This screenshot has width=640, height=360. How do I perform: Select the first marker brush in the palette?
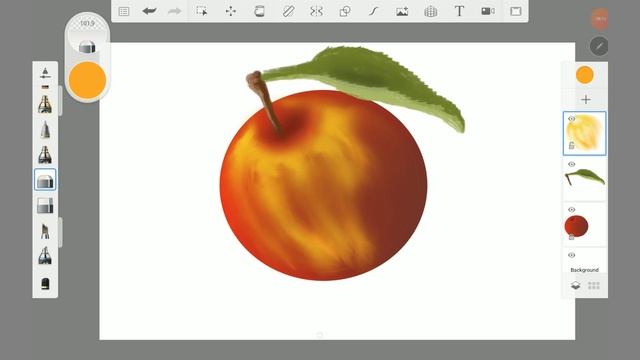(x=45, y=104)
